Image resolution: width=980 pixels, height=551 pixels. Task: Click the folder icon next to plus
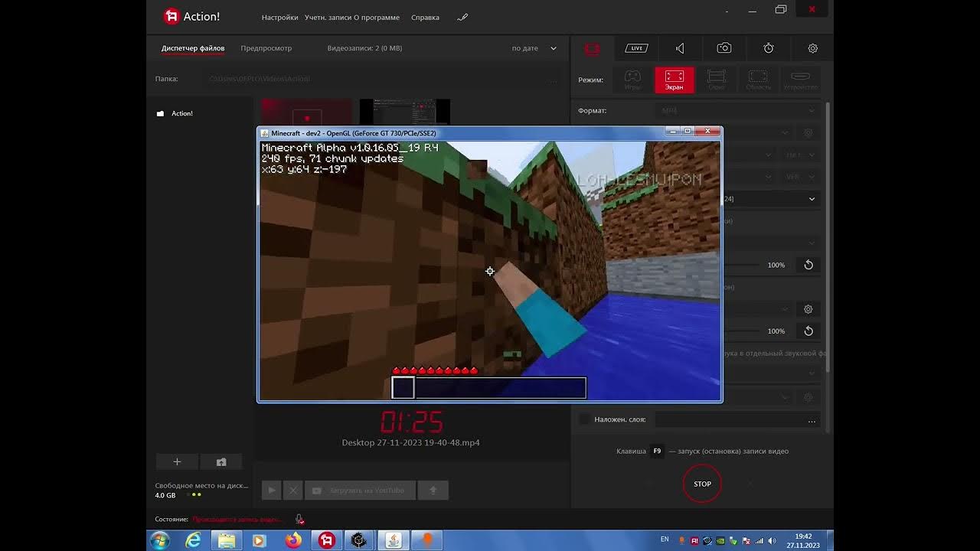pyautogui.click(x=221, y=461)
